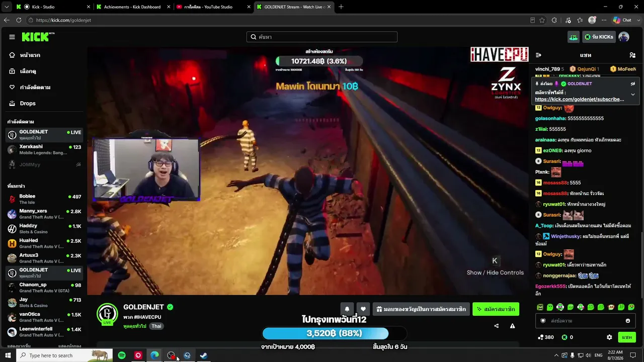Click the stream category link under GOLDENJET
This screenshot has width=644, height=362.
[x=135, y=326]
